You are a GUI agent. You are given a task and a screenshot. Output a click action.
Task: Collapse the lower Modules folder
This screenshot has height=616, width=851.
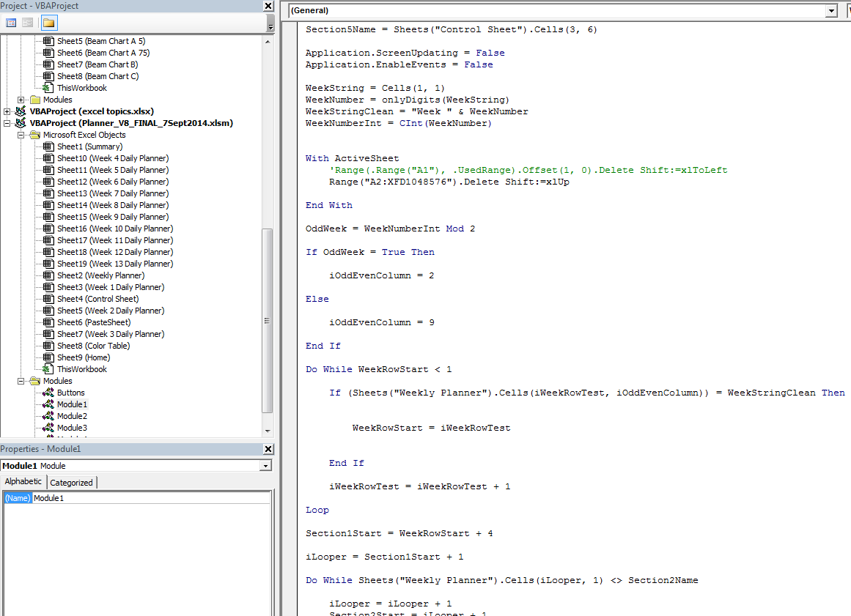pyautogui.click(x=21, y=381)
